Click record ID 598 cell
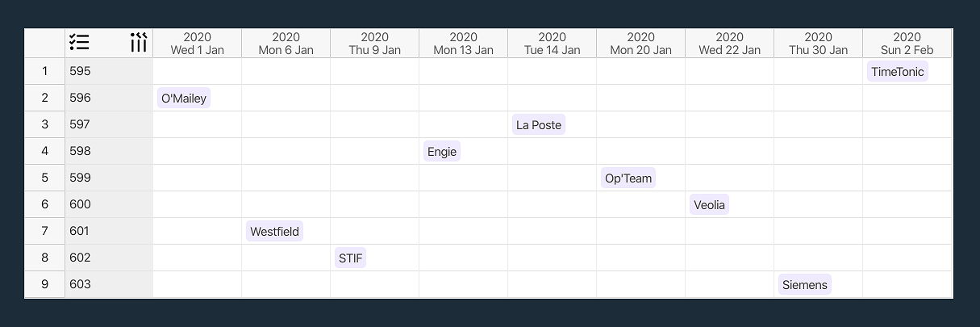This screenshot has width=980, height=327. [109, 151]
